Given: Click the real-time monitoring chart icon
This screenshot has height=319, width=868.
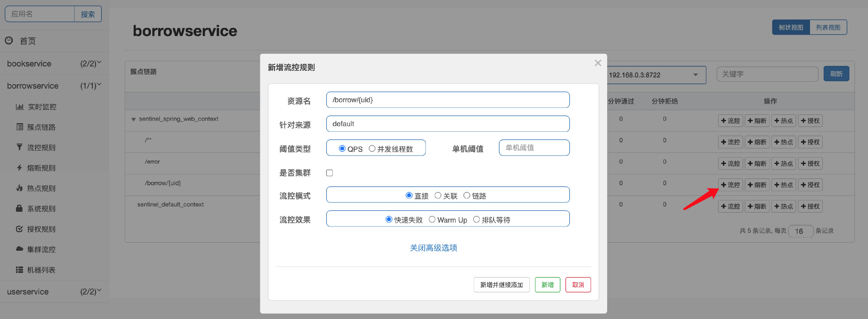Looking at the screenshot, I should pos(20,107).
